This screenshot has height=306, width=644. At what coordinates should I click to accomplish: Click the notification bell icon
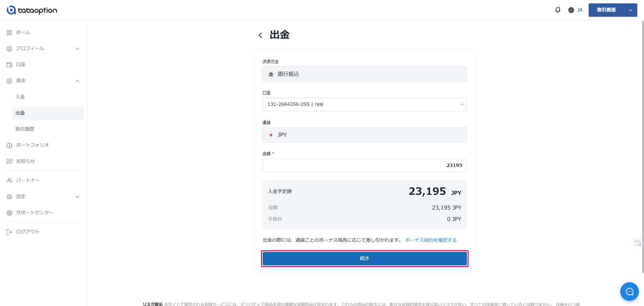[557, 10]
